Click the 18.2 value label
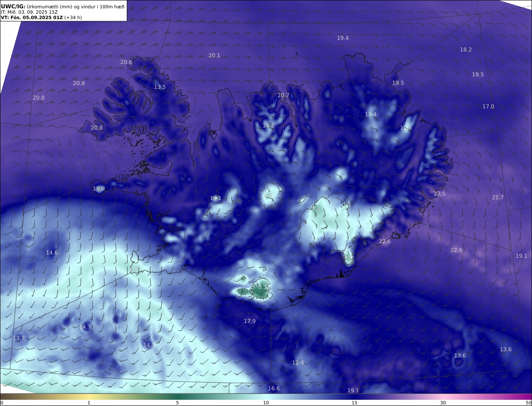Screen dimensions: 532x406 click(x=465, y=49)
